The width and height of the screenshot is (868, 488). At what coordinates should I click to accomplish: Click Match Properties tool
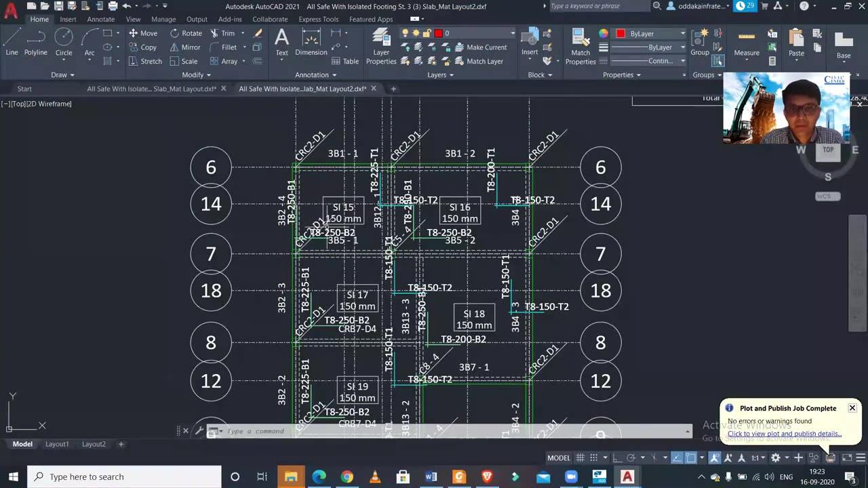click(x=580, y=47)
